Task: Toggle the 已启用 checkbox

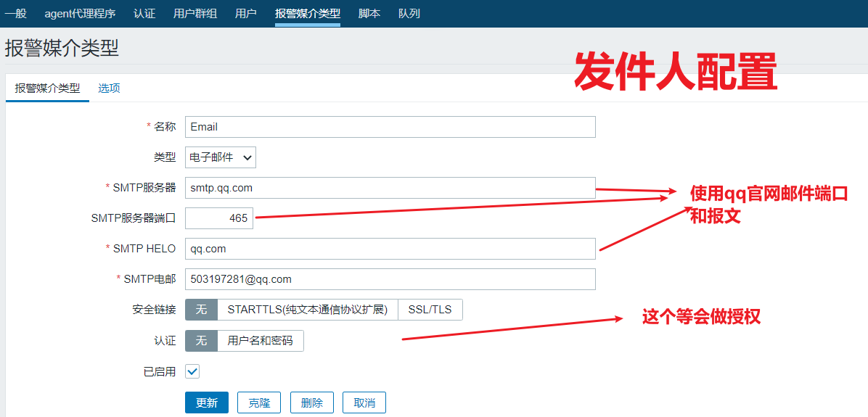Action: pyautogui.click(x=192, y=371)
